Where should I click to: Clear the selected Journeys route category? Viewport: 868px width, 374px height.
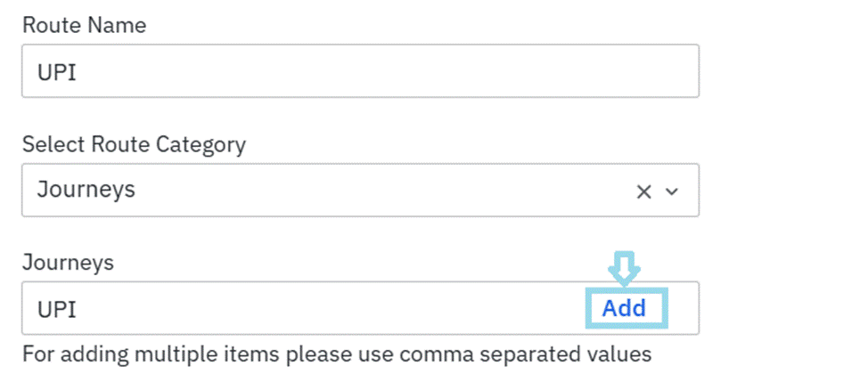coord(643,191)
